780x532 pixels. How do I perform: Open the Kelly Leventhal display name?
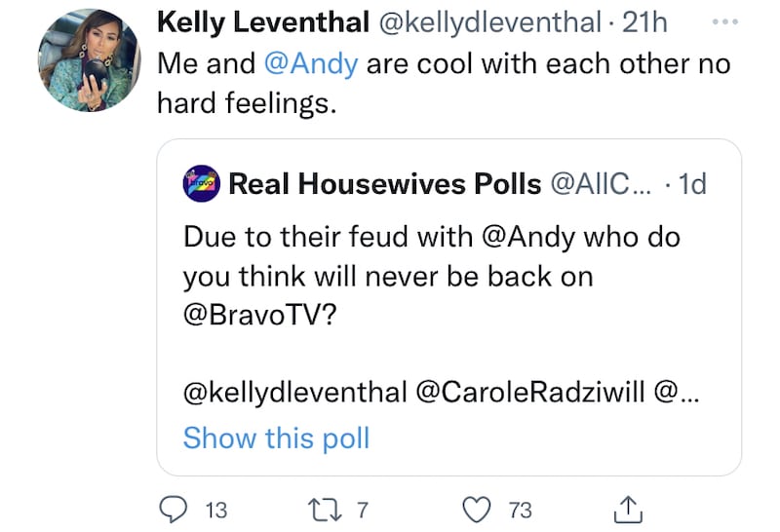point(260,21)
